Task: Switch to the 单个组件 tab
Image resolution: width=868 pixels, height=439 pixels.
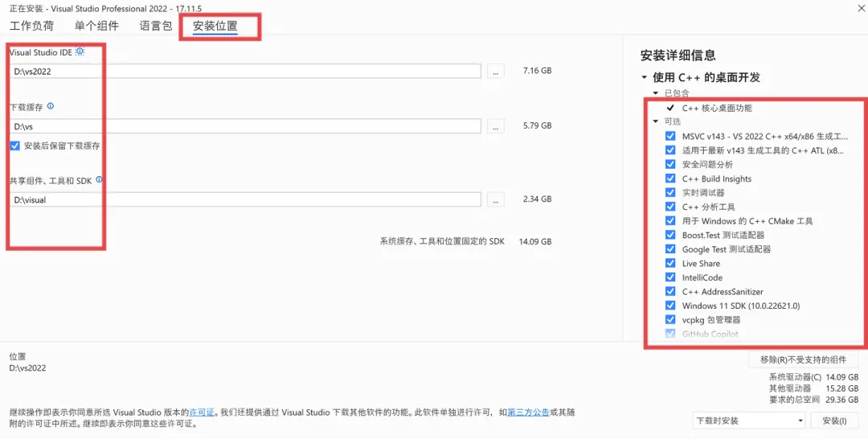Action: pyautogui.click(x=96, y=26)
